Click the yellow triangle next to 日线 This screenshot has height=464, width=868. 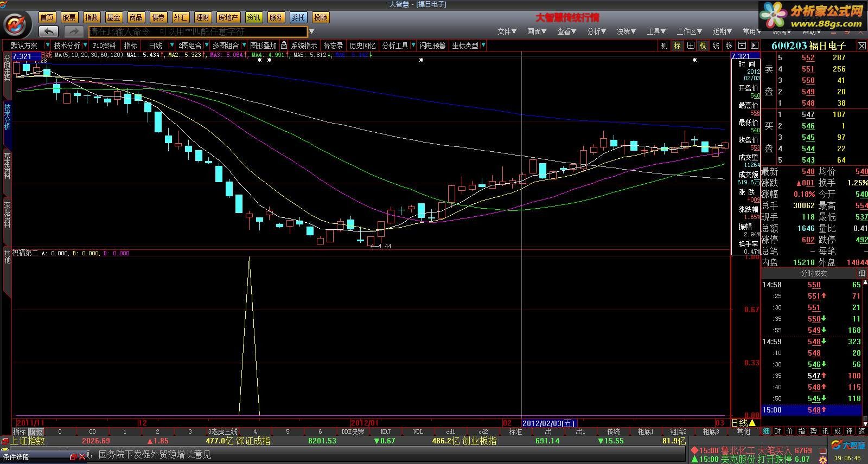[752, 423]
